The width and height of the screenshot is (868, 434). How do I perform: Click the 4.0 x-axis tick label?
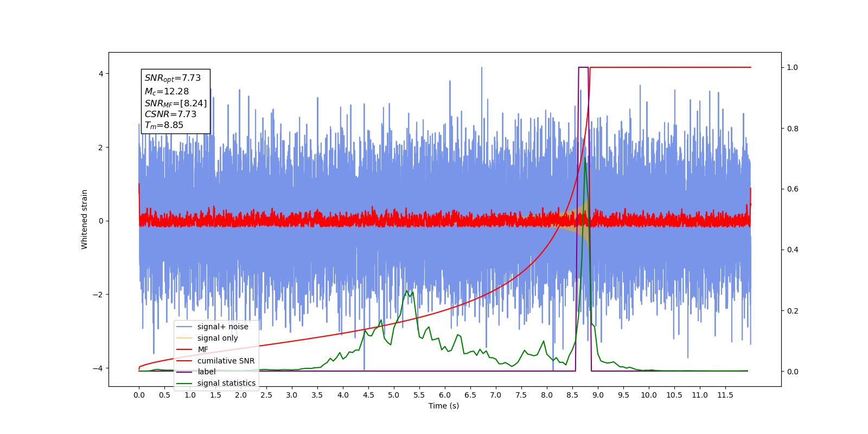343,395
